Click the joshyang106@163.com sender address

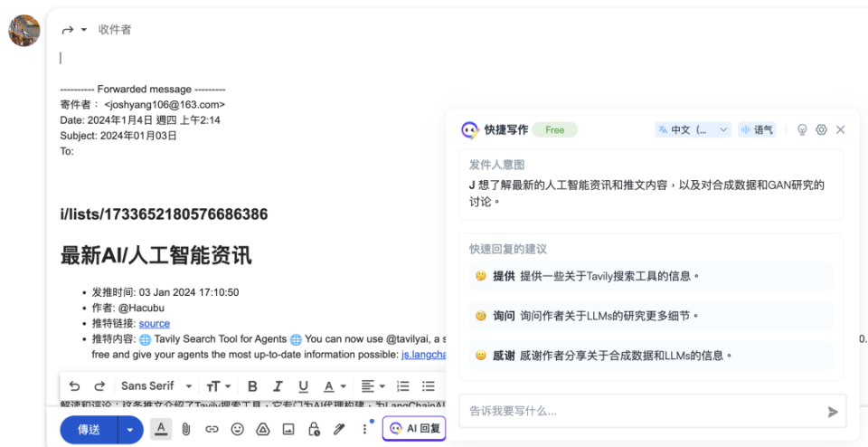coord(165,105)
